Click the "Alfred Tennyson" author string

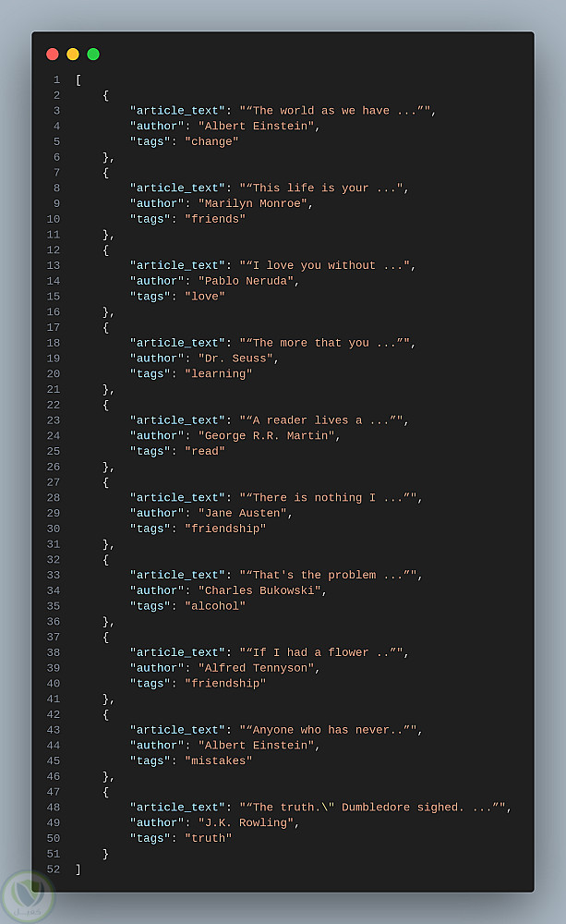[x=256, y=668]
